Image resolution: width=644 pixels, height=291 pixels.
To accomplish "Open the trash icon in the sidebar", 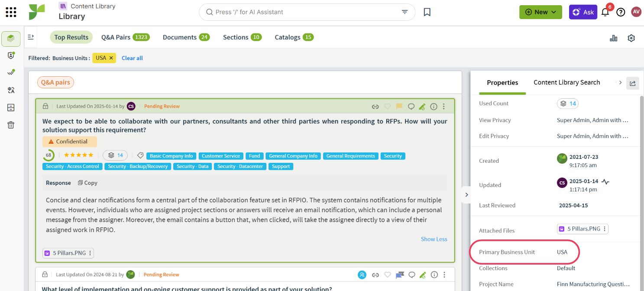I will pos(11,125).
